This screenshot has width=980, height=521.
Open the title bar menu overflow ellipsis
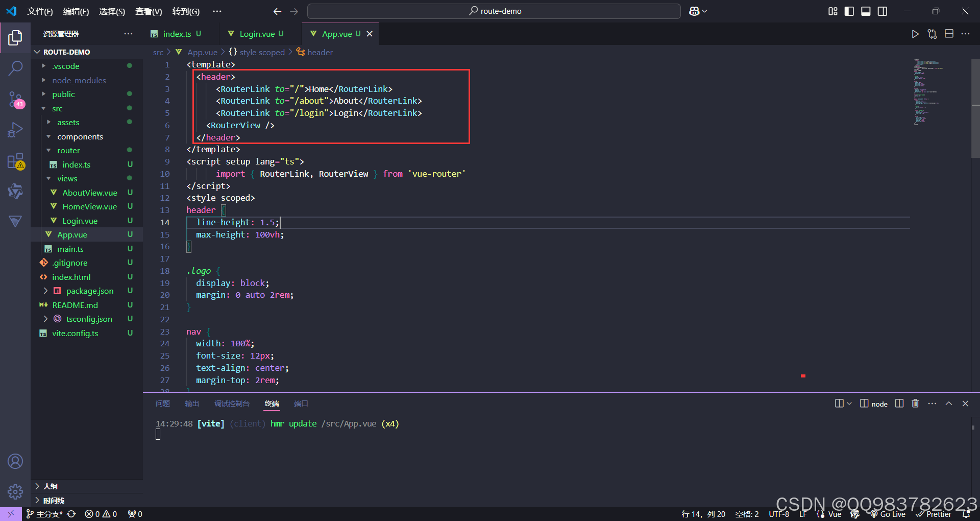217,11
